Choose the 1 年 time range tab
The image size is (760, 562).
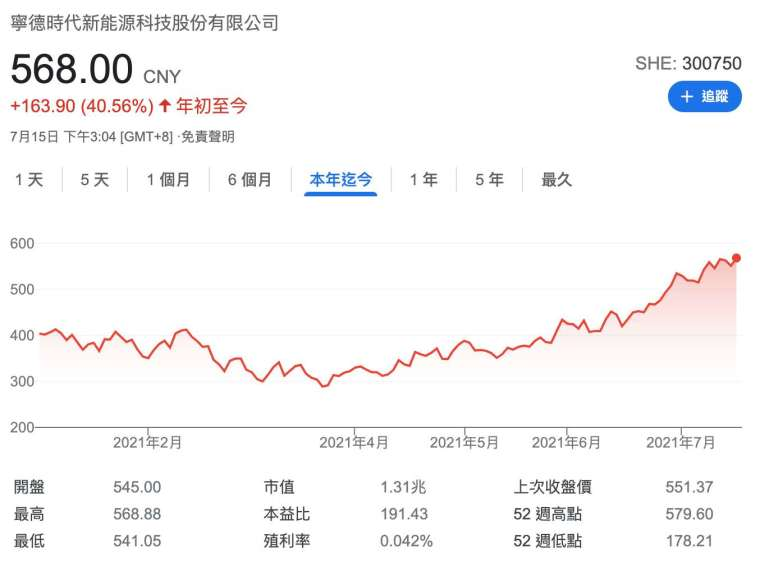[x=424, y=180]
